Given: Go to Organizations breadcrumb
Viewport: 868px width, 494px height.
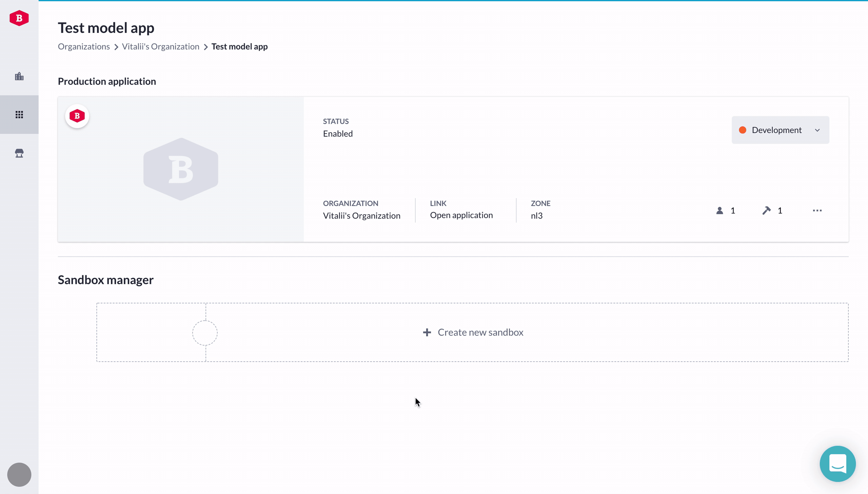Looking at the screenshot, I should 84,46.
